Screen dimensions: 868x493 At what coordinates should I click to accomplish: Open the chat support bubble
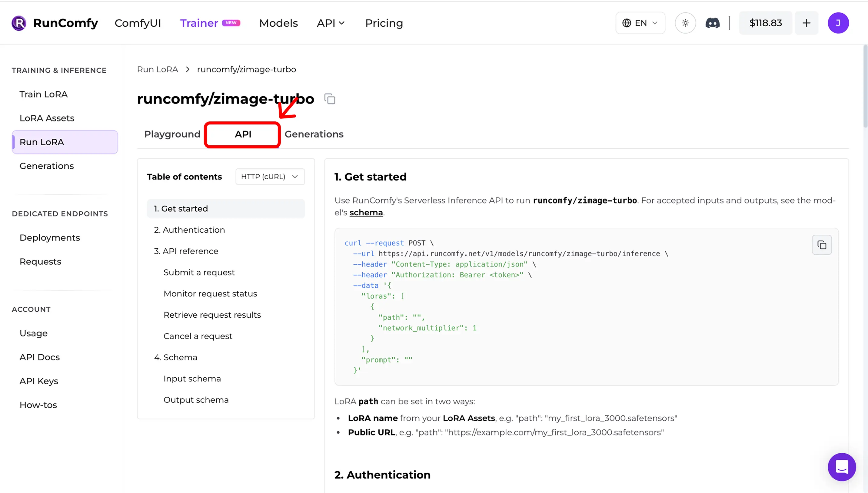[842, 467]
